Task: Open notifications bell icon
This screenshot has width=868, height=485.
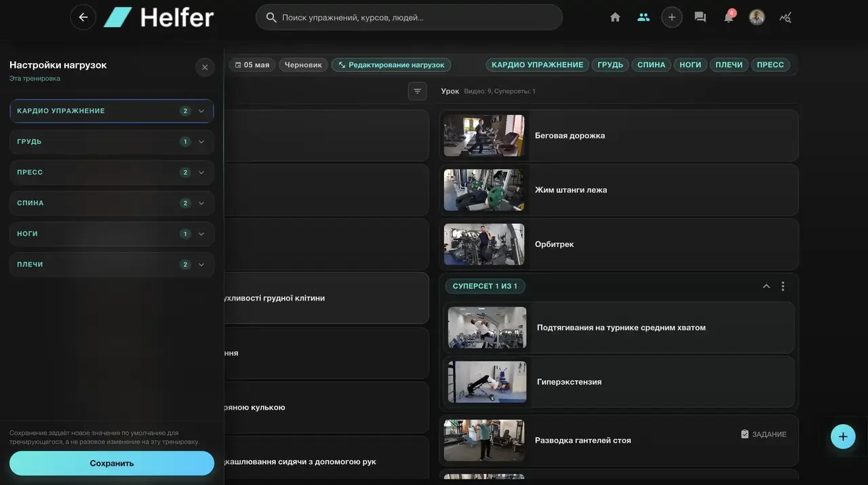Action: 728,18
